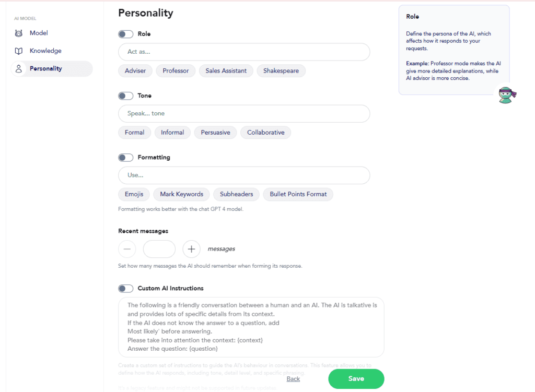Go to the Knowledge section
This screenshot has width=535, height=392.
point(45,51)
